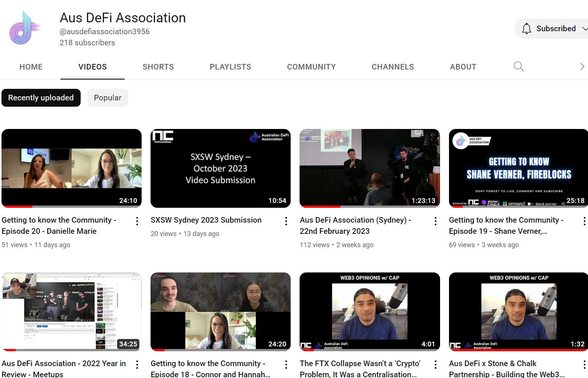Open title Getting to know the Community Episode 20
Viewport: 588px width, 378px height.
(59, 226)
